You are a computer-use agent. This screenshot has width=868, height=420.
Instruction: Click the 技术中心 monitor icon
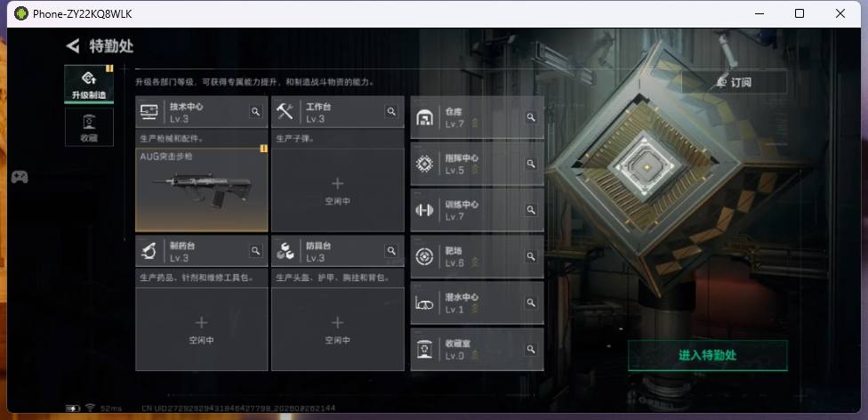tap(149, 112)
